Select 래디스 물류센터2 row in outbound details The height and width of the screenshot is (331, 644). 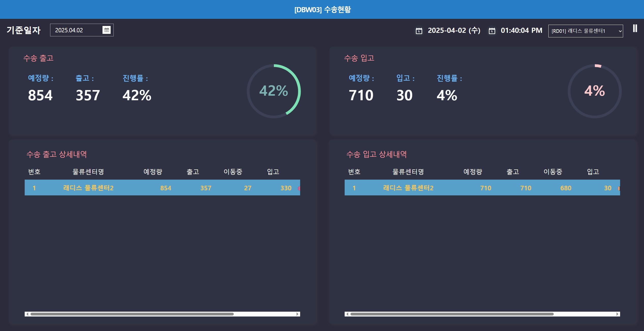pyautogui.click(x=162, y=188)
